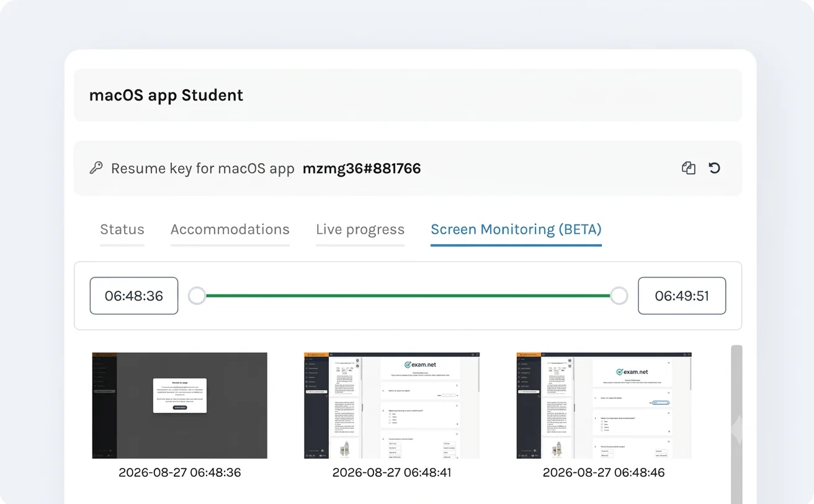
Task: Copy the resume key
Action: click(x=688, y=168)
